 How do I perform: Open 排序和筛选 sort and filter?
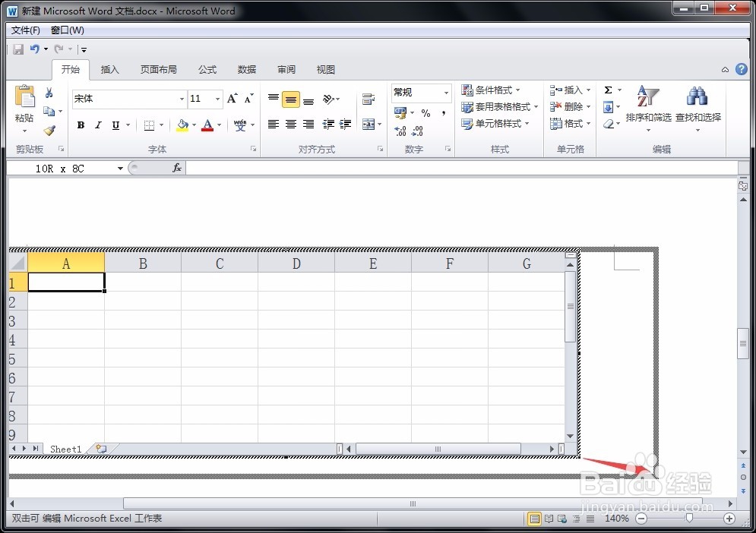tap(648, 109)
